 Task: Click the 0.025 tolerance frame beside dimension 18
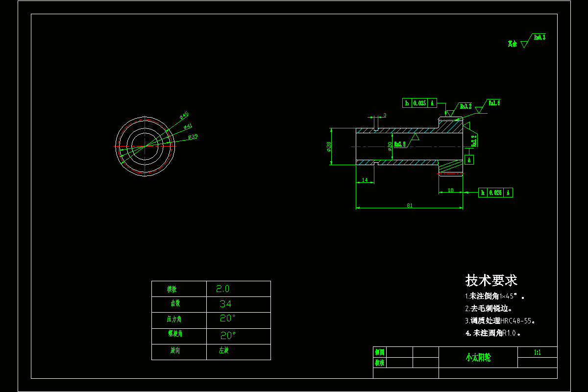pos(495,193)
